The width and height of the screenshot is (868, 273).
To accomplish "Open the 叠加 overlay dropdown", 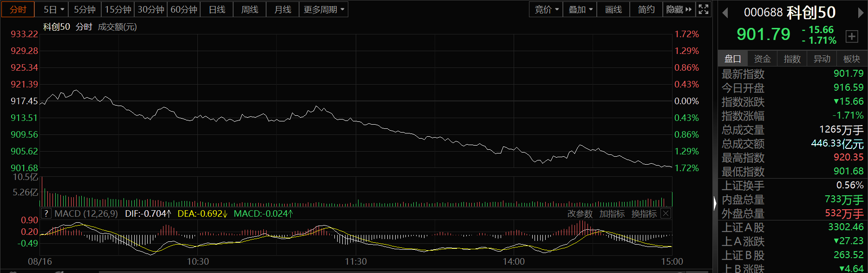I will (581, 9).
